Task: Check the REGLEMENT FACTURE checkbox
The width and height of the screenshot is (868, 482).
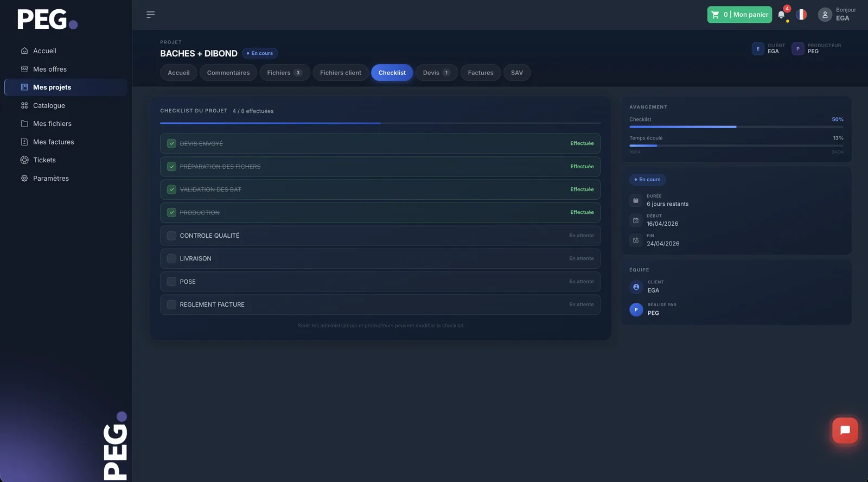Action: tap(171, 305)
